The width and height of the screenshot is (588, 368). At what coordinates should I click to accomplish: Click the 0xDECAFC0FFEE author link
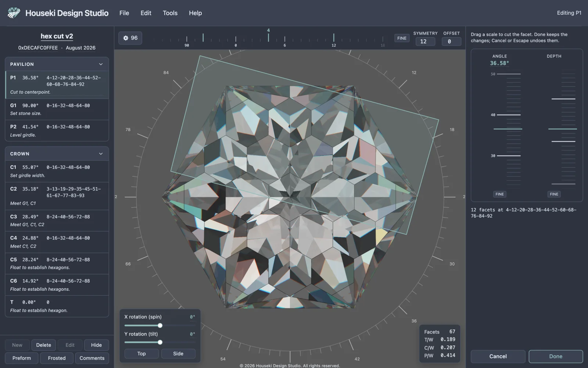coord(38,48)
